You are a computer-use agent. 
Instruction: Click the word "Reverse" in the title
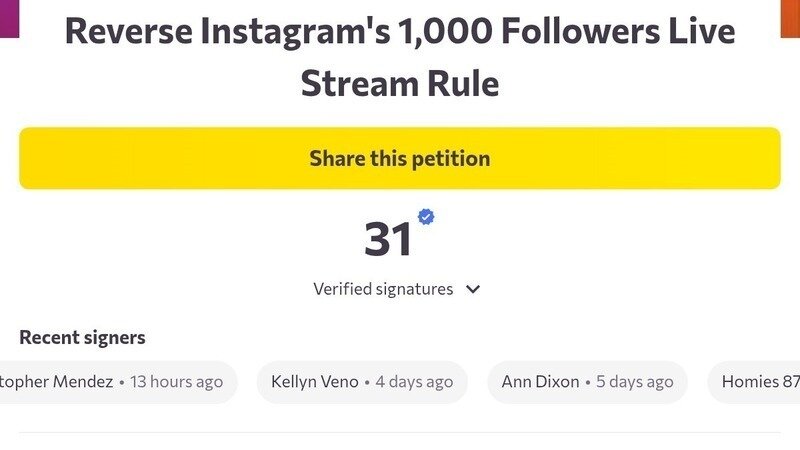[129, 32]
